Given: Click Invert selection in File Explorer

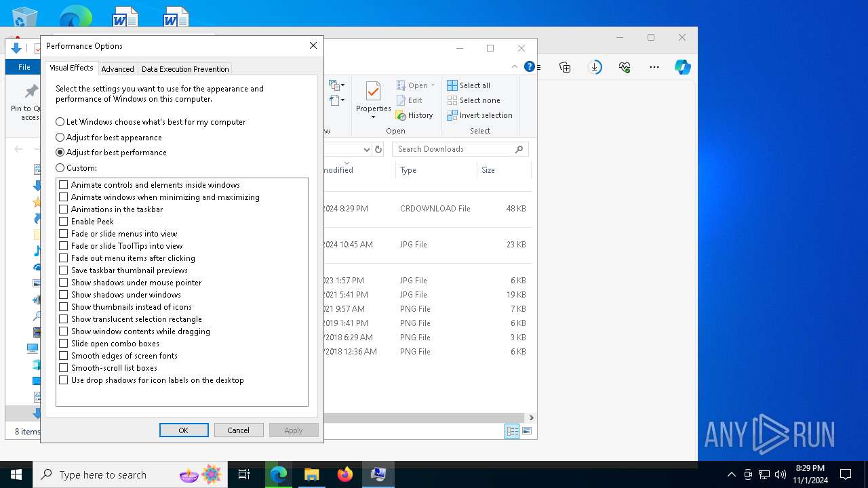Looking at the screenshot, I should click(479, 115).
